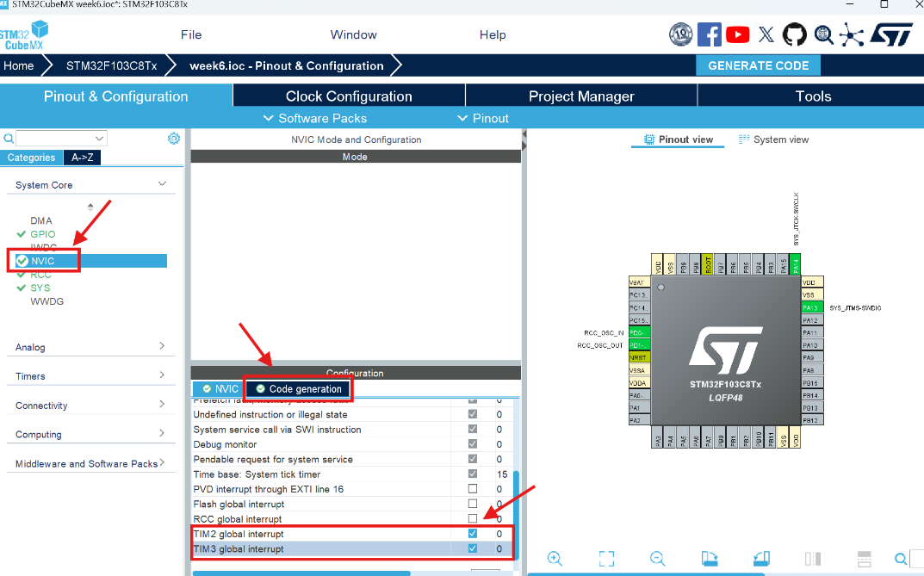Toggle Pendable request for system service checkbox
924x576 pixels.
(x=473, y=459)
